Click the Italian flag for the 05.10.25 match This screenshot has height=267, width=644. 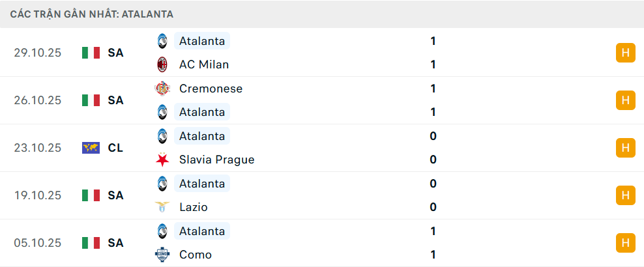91,243
